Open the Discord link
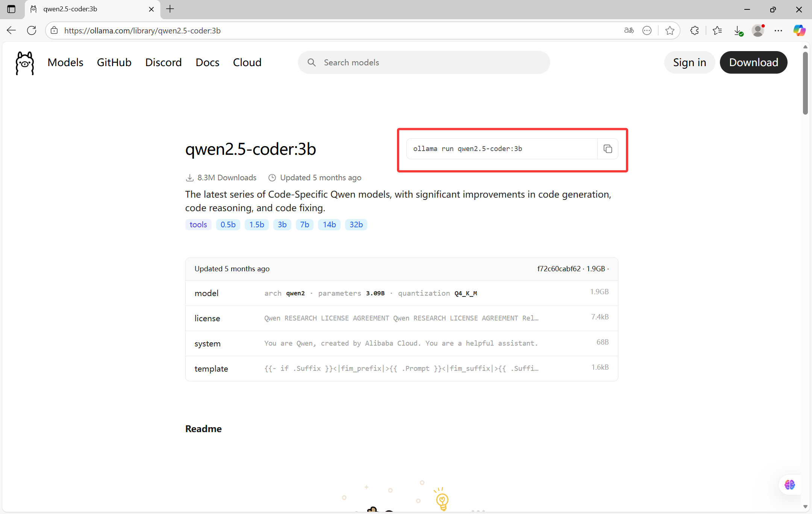The image size is (812, 514). pyautogui.click(x=164, y=62)
